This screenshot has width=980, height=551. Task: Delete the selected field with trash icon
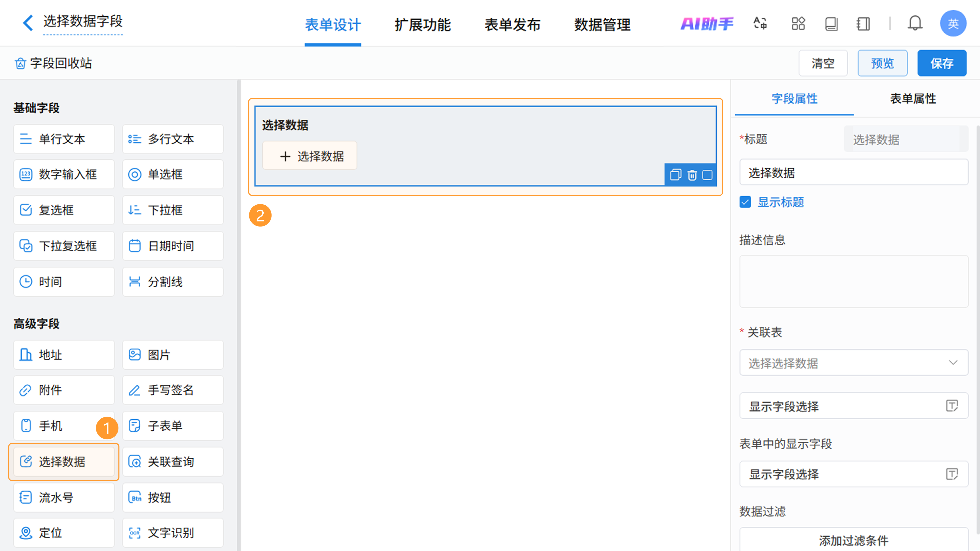[692, 175]
